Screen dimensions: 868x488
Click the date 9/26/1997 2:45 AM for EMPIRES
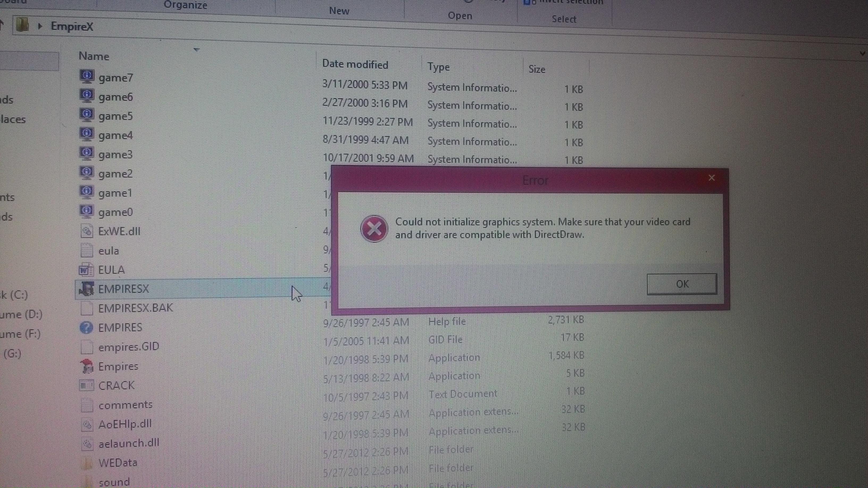366,322
